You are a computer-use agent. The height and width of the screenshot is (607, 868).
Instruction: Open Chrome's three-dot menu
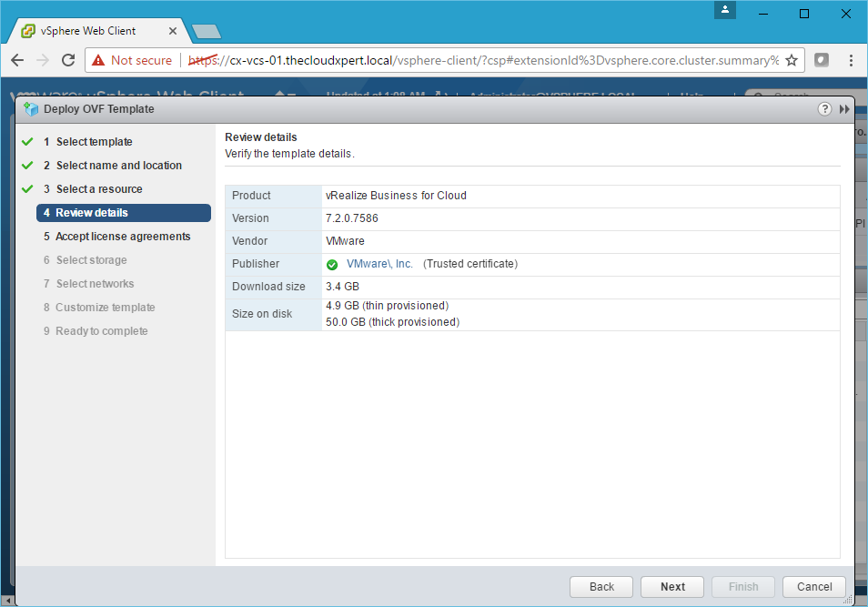click(851, 60)
